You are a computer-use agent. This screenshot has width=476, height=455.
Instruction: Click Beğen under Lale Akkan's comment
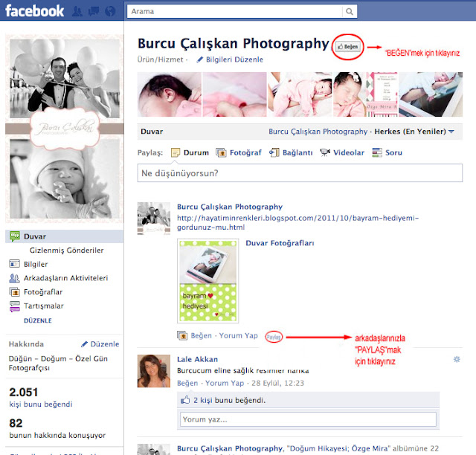click(187, 383)
